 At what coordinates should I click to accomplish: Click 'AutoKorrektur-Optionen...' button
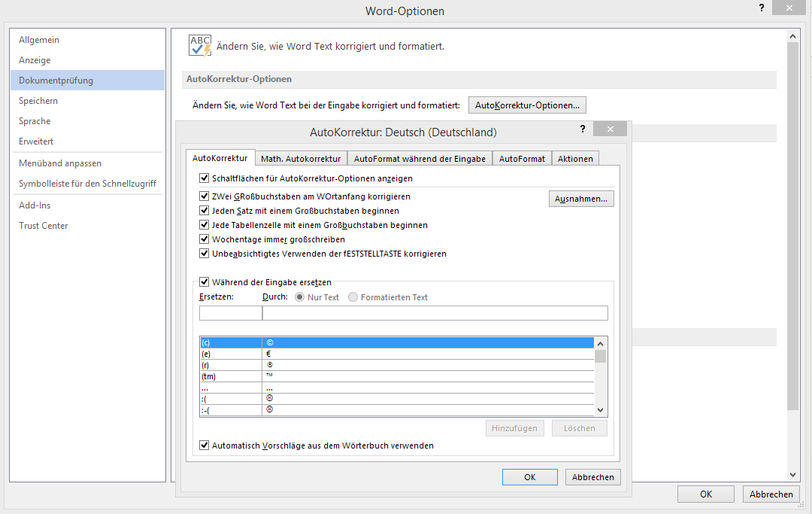pyautogui.click(x=527, y=105)
